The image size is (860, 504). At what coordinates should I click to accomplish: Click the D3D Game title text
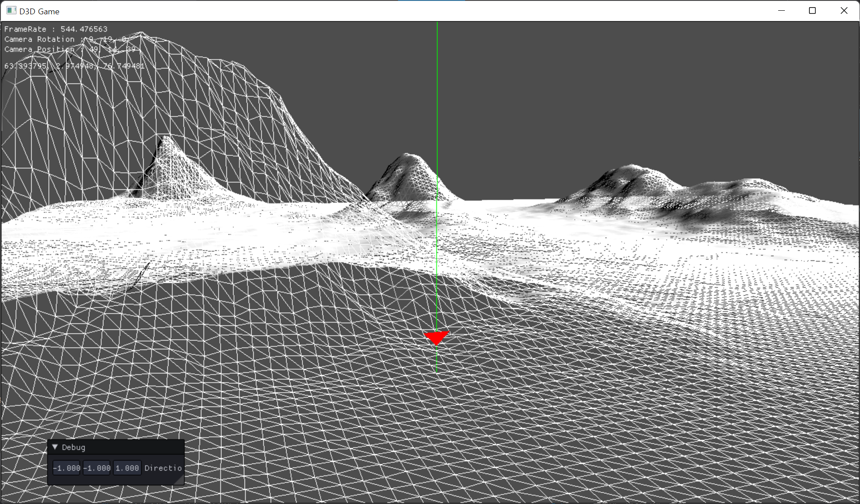pyautogui.click(x=39, y=11)
